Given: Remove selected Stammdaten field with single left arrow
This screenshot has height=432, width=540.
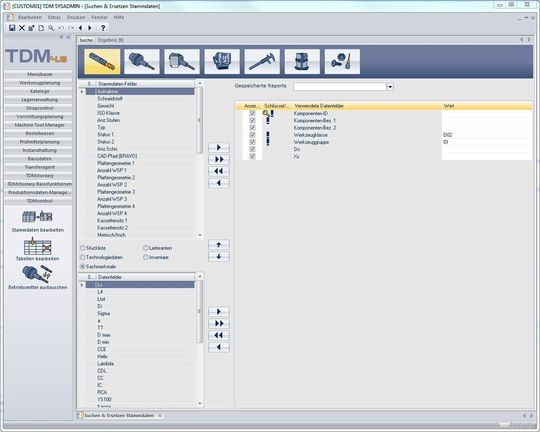Looking at the screenshot, I should click(x=219, y=183).
